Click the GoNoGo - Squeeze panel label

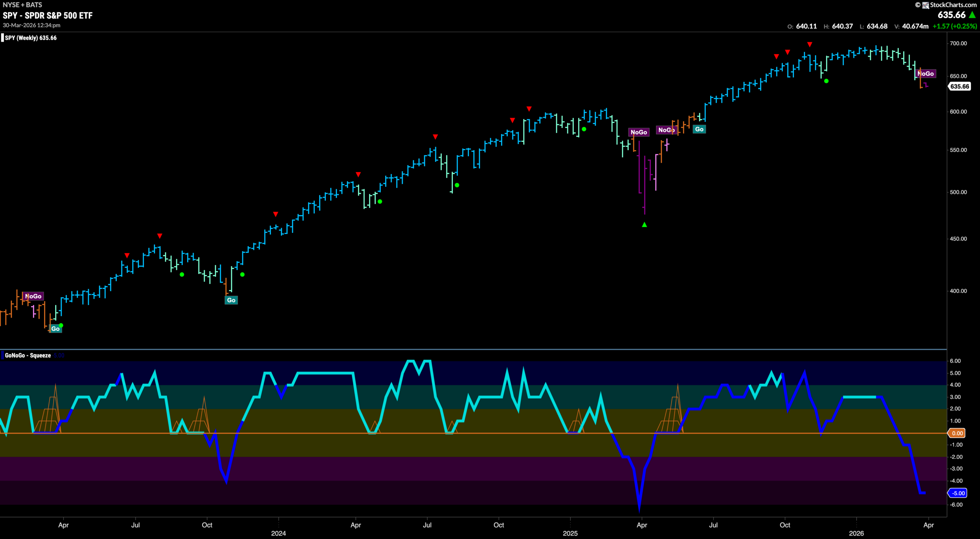[x=28, y=355]
